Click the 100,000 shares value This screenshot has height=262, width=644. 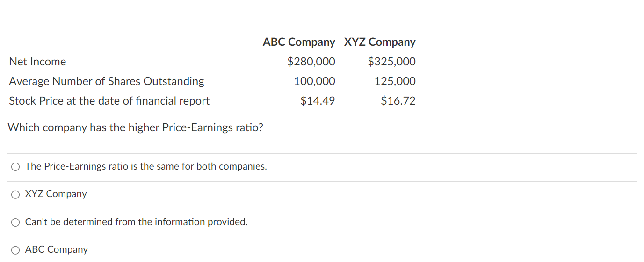click(x=315, y=81)
